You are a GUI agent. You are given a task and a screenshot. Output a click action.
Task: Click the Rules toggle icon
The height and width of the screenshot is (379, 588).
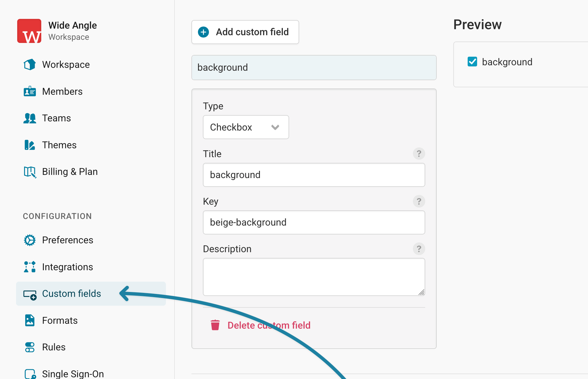click(x=30, y=347)
